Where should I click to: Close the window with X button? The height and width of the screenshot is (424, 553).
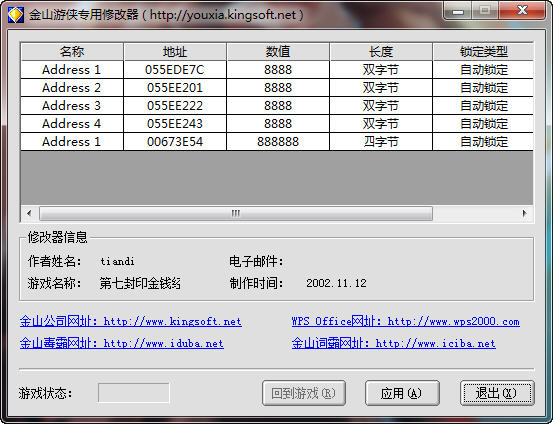522,11
